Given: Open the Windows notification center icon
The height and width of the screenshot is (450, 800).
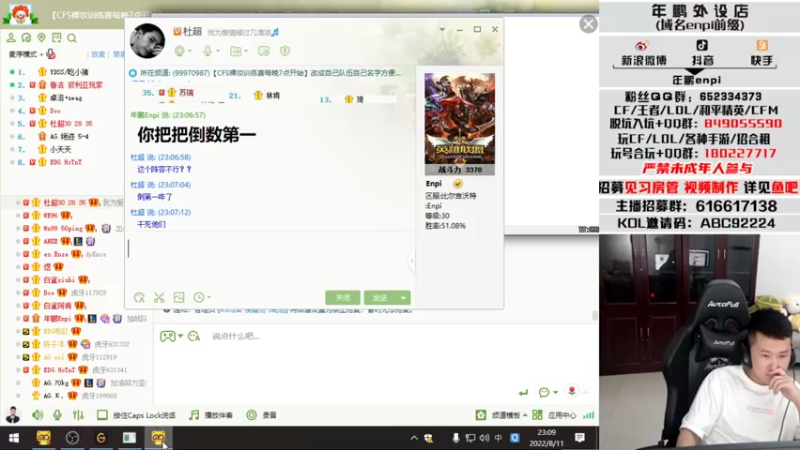Looking at the screenshot, I should pyautogui.click(x=580, y=438).
